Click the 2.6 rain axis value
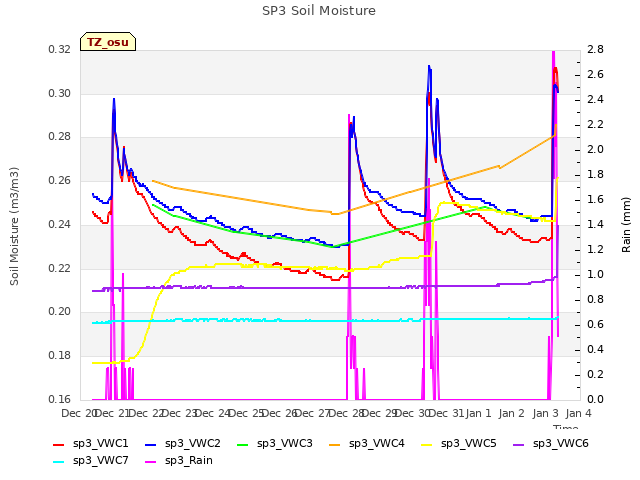 pyautogui.click(x=595, y=75)
